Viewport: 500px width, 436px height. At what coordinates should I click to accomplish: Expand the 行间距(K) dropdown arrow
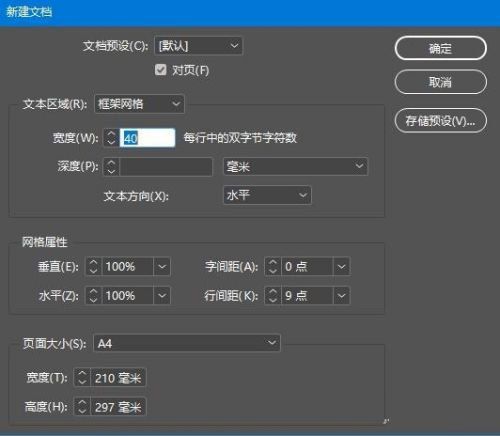341,295
